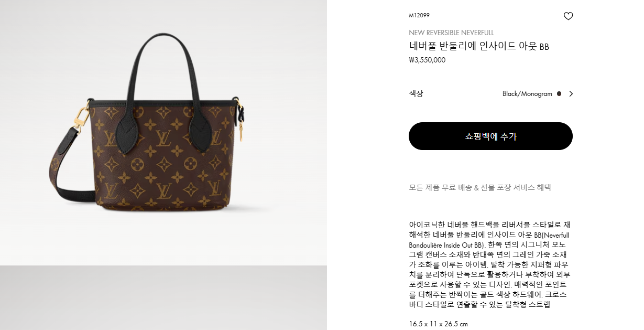644x330 pixels.
Task: Click the right chevron beside Black/Monogram
Action: [571, 94]
